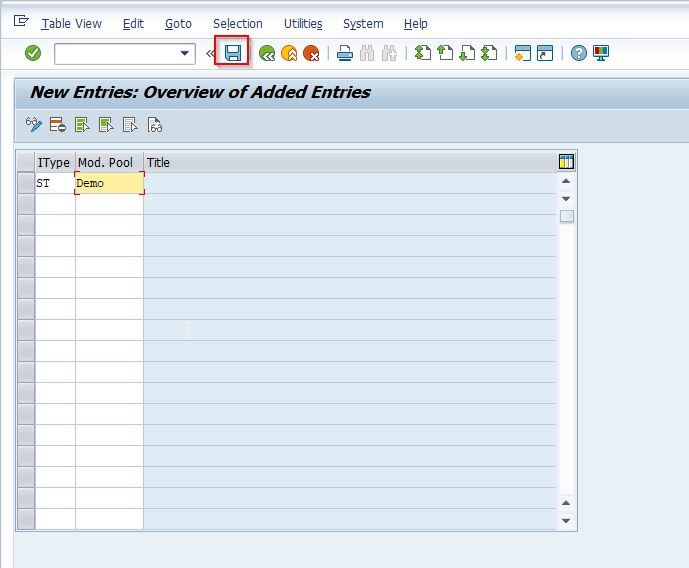Click the Select Block icon

pyautogui.click(x=106, y=125)
